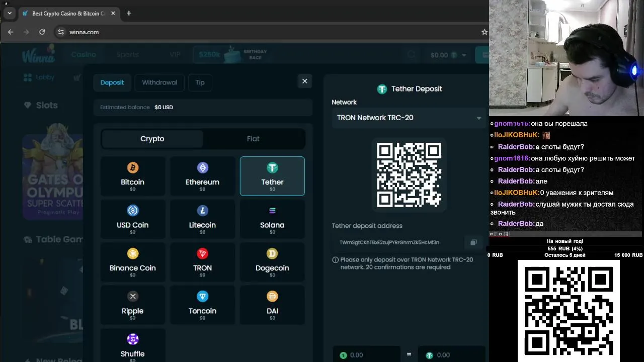Screen dimensions: 644x362
Task: Reload the winna.com page
Action: [x=42, y=32]
